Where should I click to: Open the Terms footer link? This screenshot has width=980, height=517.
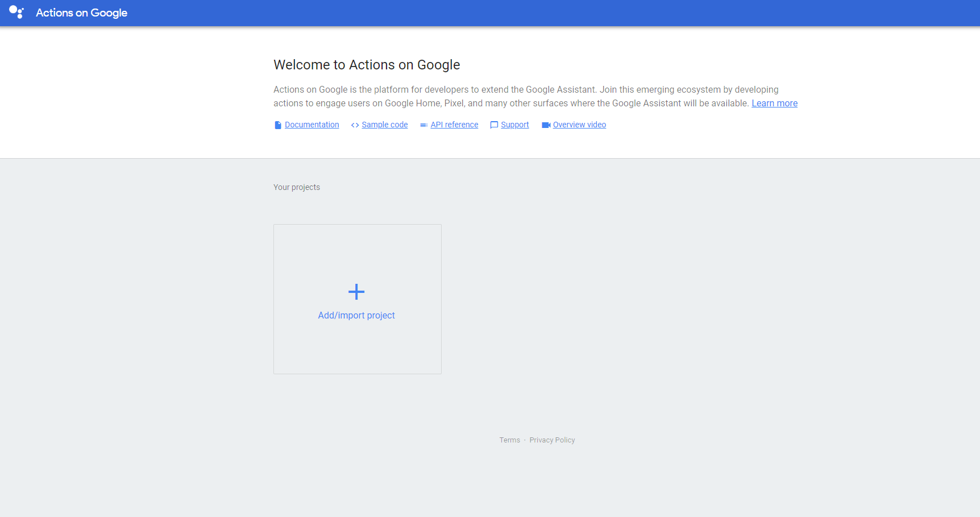click(510, 440)
